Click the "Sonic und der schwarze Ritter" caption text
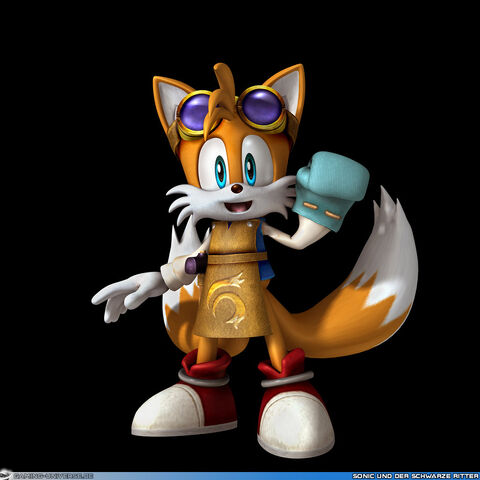The height and width of the screenshot is (480, 480). click(416, 476)
